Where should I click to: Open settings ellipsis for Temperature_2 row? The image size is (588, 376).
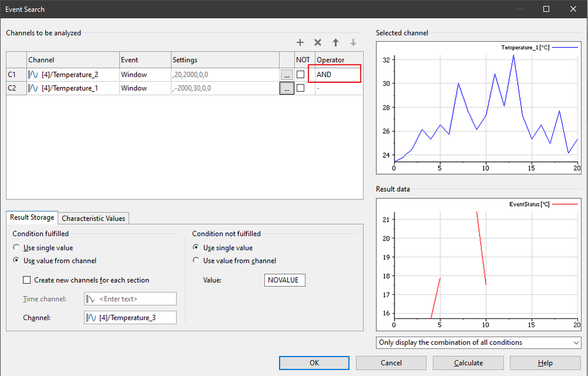286,75
